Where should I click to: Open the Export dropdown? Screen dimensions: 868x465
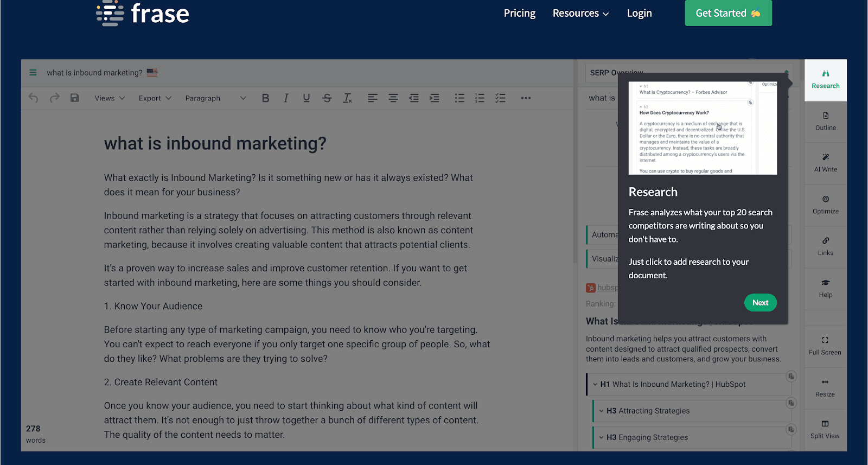(155, 98)
